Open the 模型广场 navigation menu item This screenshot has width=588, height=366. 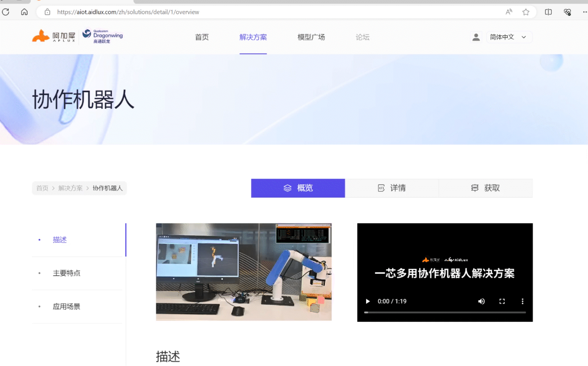[311, 37]
